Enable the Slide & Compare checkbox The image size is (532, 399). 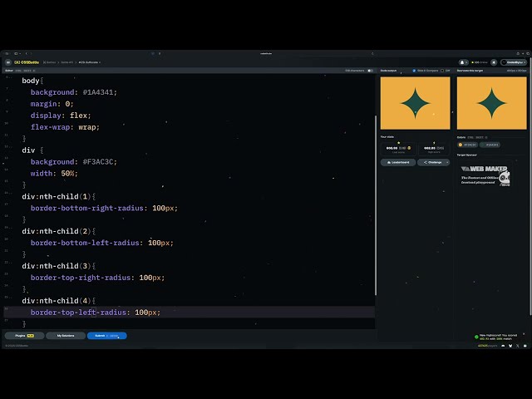tap(414, 71)
